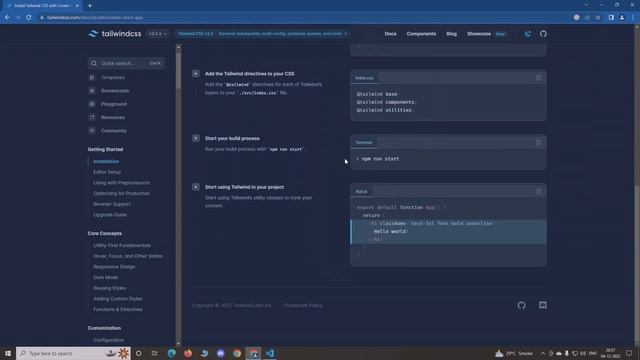The image size is (640, 360).
Task: Open the Dark Mode docs page
Action: point(105,277)
